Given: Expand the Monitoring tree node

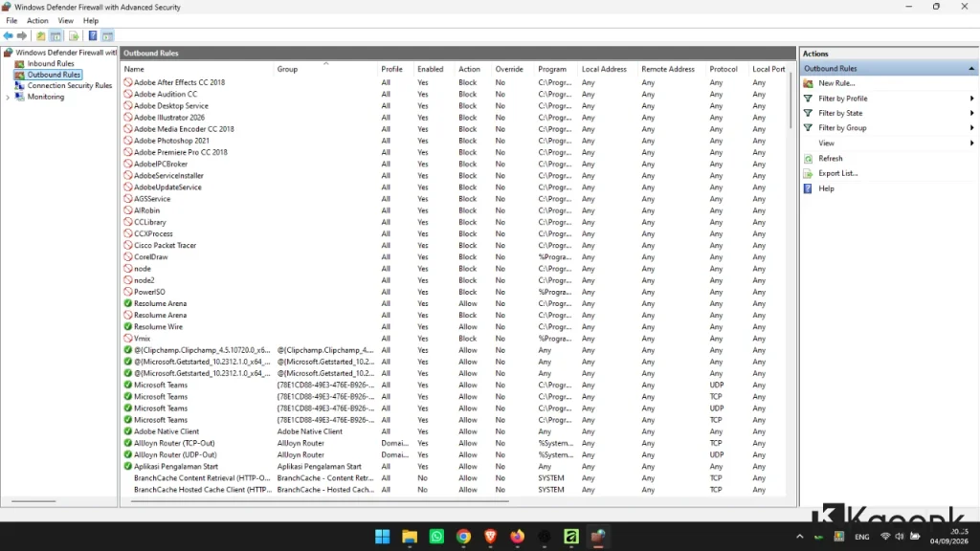Looking at the screenshot, I should coord(8,97).
